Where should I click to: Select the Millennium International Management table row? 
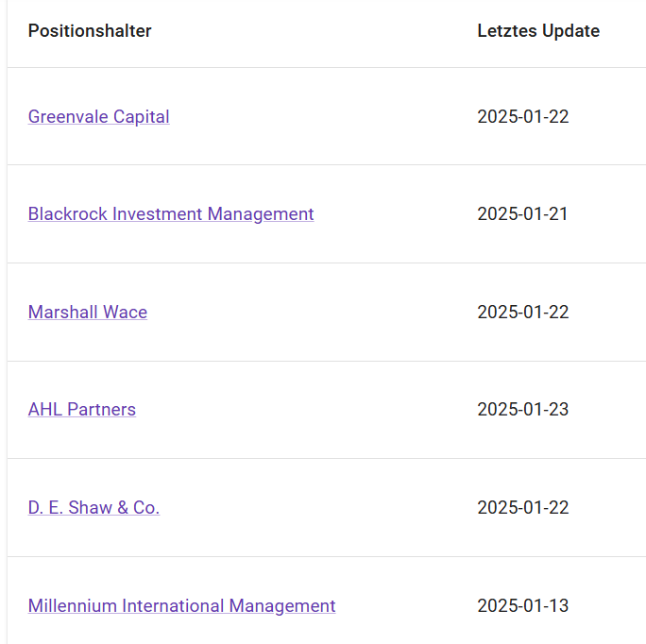[x=406, y=606]
